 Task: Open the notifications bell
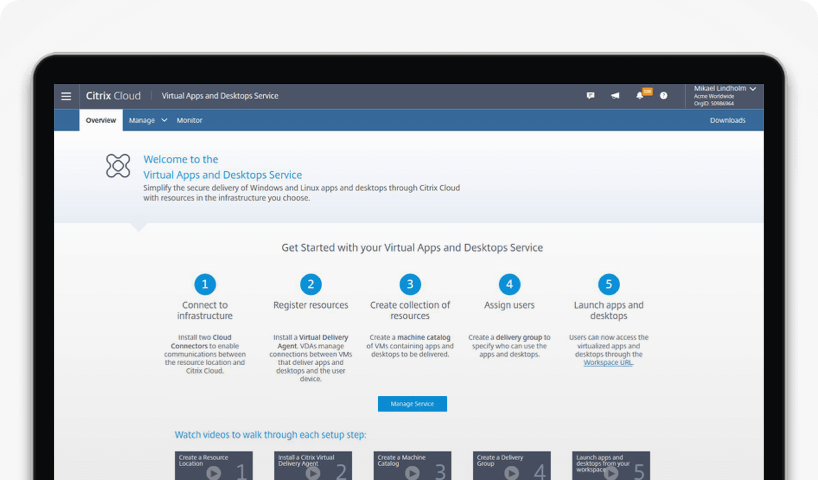pyautogui.click(x=640, y=95)
